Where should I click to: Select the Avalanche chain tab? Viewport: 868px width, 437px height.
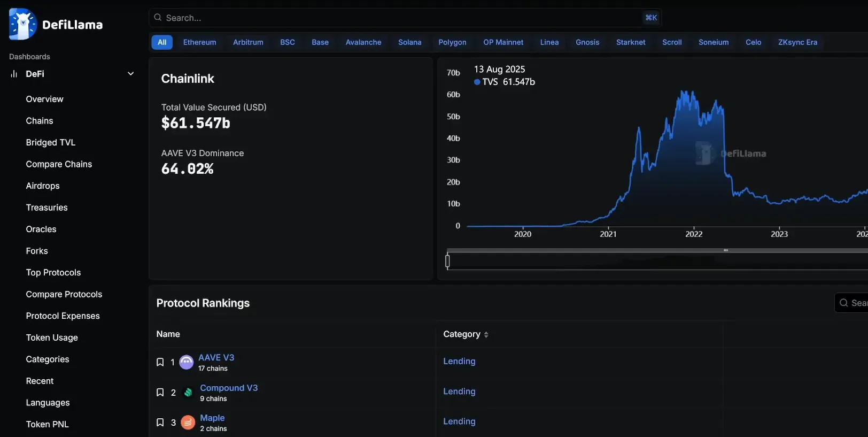pyautogui.click(x=363, y=42)
